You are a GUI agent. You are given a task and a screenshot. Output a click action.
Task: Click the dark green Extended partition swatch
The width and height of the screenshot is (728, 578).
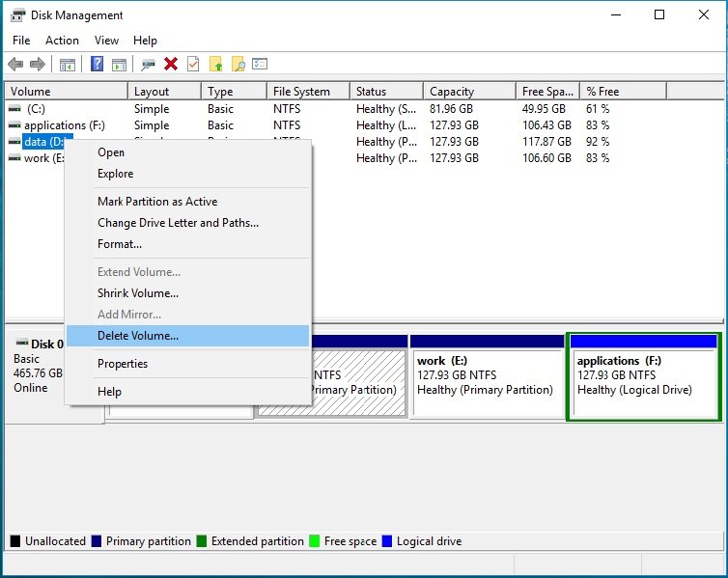201,541
